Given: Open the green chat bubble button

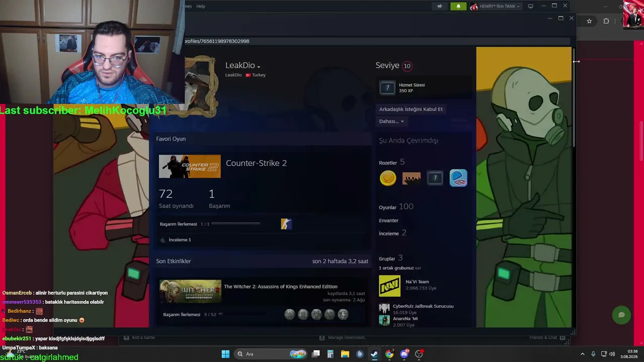Looking at the screenshot, I should 621,315.
